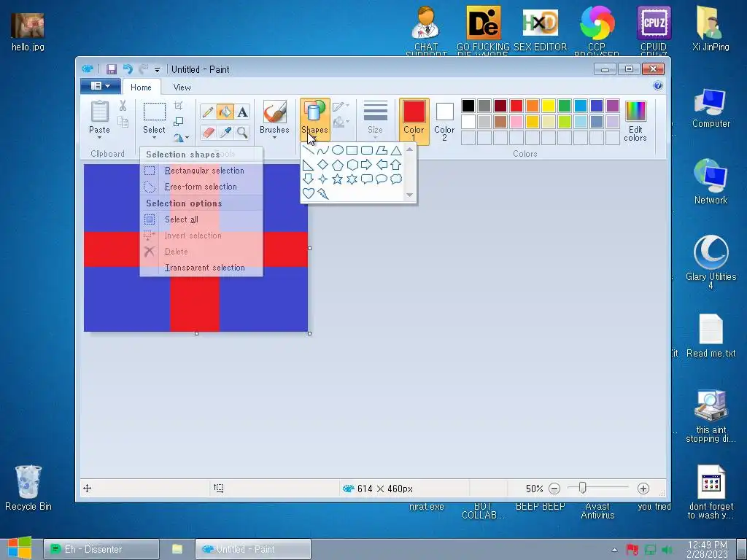
Task: Switch to the View ribbon tab
Action: 182,87
